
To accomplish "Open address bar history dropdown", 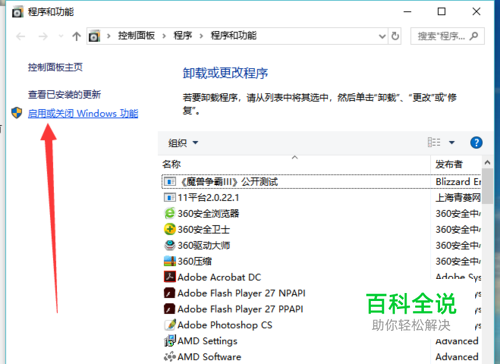I will (x=382, y=36).
